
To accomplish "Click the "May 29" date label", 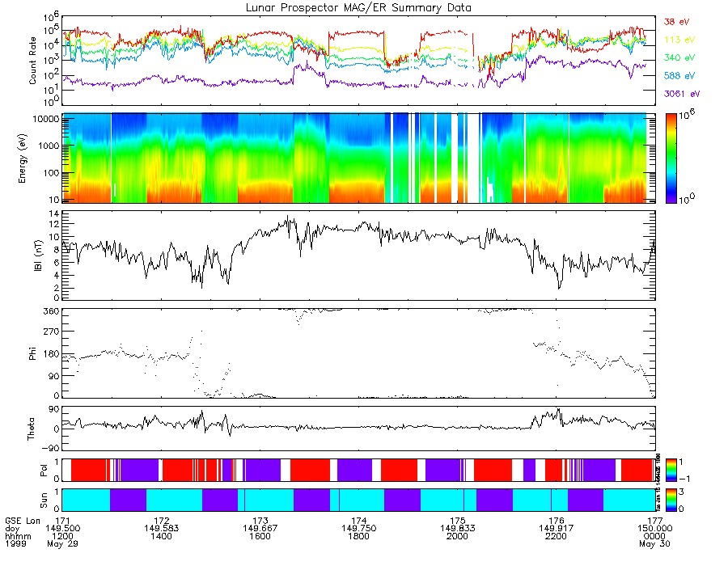I will pos(62,543).
